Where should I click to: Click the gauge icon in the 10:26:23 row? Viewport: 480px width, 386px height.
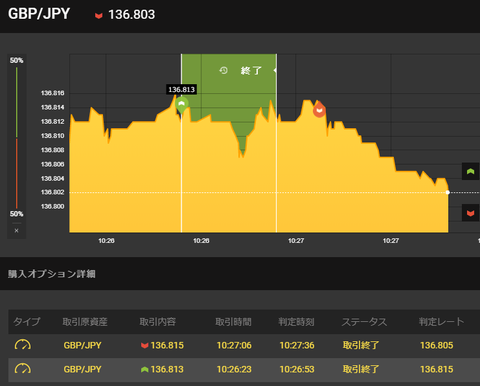[23, 369]
